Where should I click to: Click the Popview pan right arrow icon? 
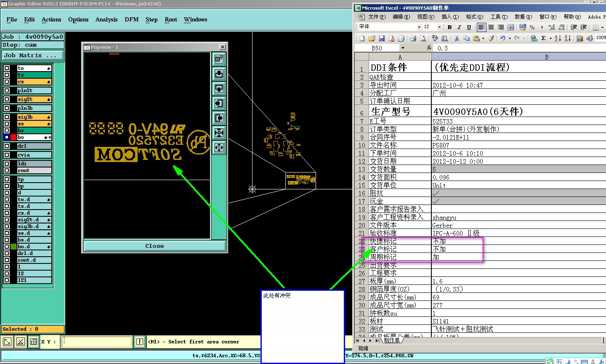(219, 118)
